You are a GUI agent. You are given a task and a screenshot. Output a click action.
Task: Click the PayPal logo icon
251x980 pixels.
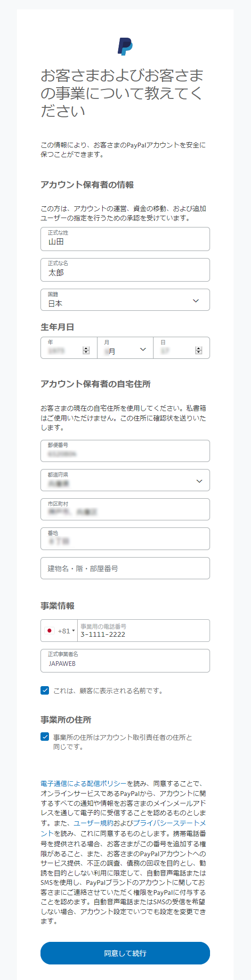click(x=125, y=47)
